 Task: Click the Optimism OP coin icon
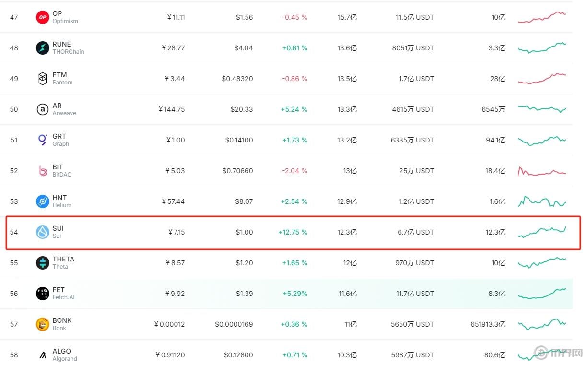pyautogui.click(x=43, y=17)
